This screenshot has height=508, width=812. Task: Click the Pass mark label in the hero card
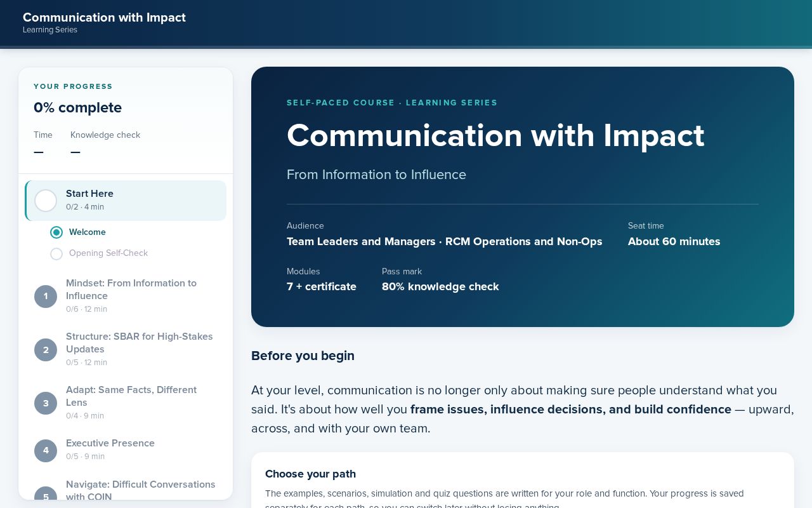[x=402, y=271]
